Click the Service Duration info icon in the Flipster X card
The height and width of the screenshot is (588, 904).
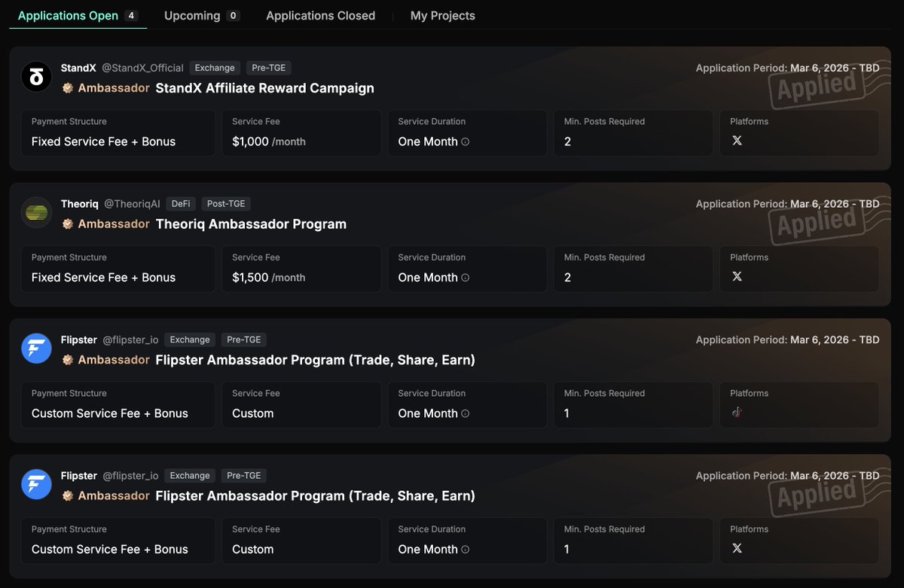(x=465, y=550)
